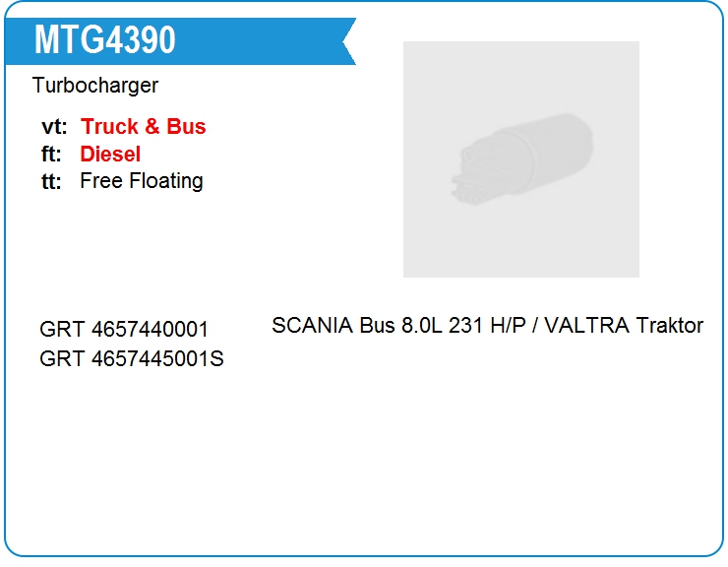Click the vt: label

pos(54,126)
